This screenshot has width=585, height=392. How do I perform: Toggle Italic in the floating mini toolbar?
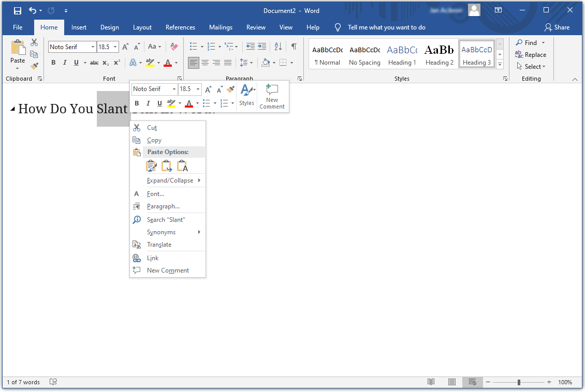[x=148, y=103]
